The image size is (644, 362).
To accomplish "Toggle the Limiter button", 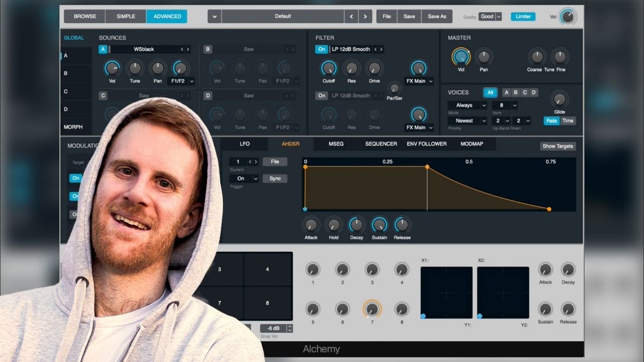I will coord(523,16).
